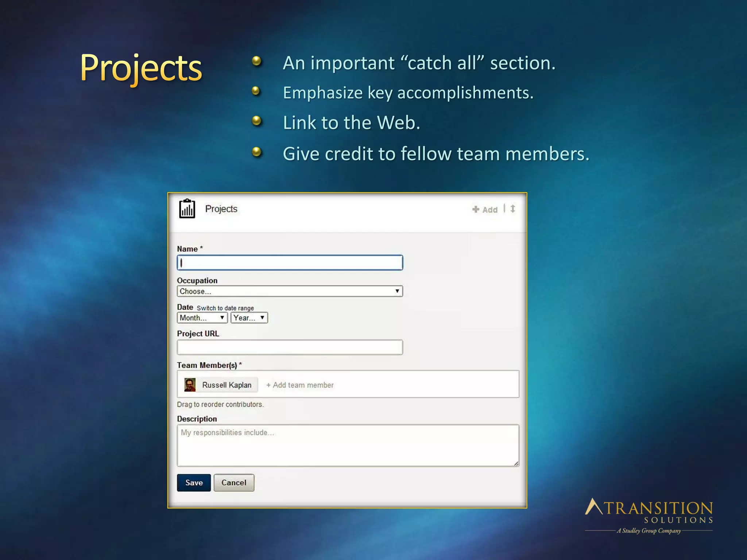Click Switch to date range link
Screen dimensions: 747x560
(225, 308)
